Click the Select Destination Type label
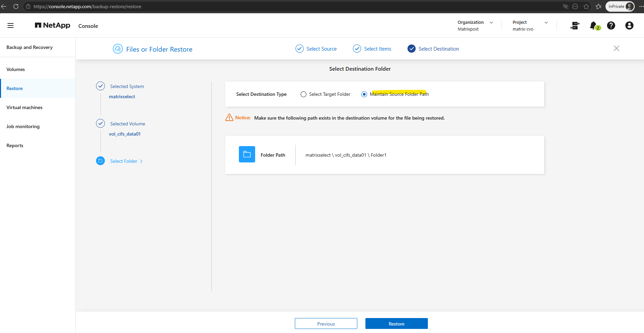This screenshot has height=333, width=644. (261, 94)
